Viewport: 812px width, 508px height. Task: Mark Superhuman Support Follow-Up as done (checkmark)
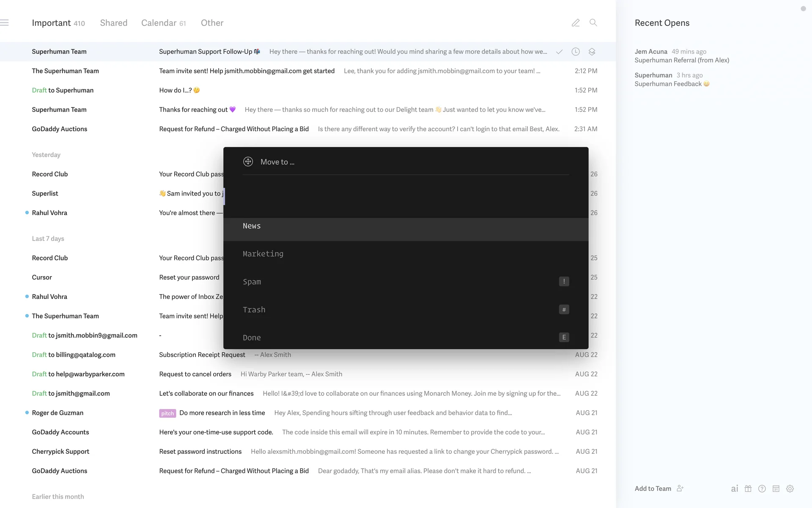(x=559, y=52)
